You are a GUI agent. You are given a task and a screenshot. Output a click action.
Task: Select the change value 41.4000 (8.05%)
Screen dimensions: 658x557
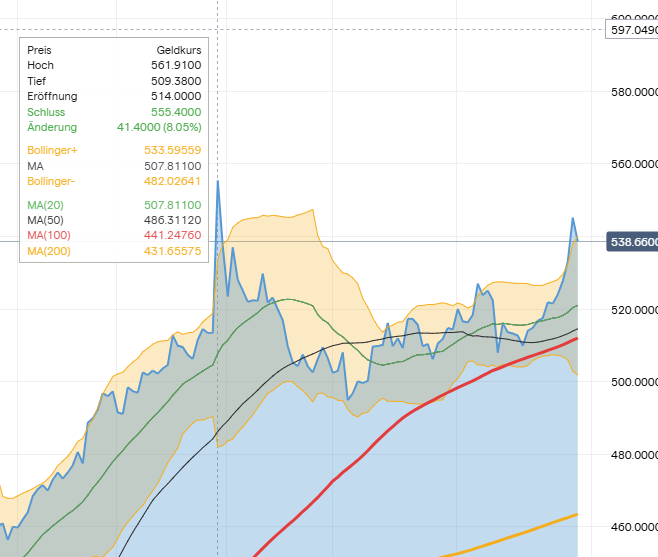(x=159, y=127)
